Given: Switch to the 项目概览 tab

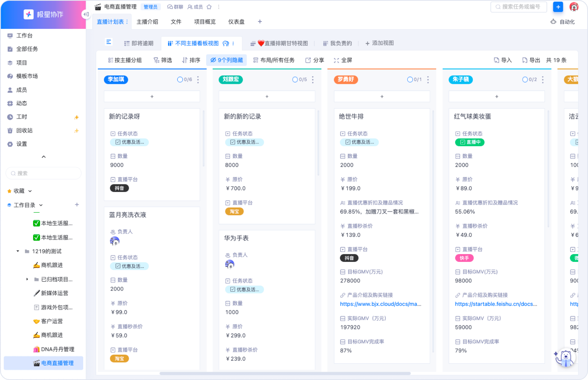Looking at the screenshot, I should pyautogui.click(x=205, y=22).
